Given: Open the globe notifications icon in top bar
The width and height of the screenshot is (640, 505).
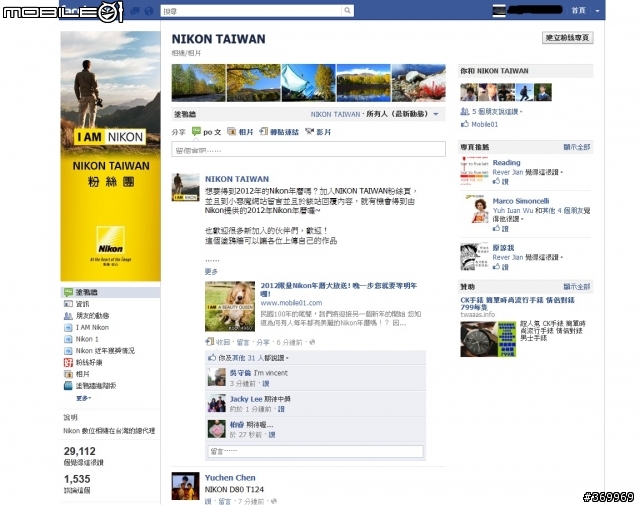Looking at the screenshot, I should 149,11.
